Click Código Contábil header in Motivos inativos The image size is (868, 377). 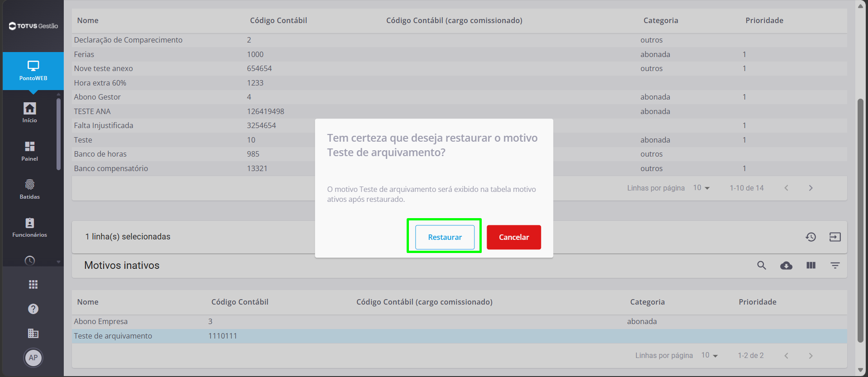(x=240, y=302)
